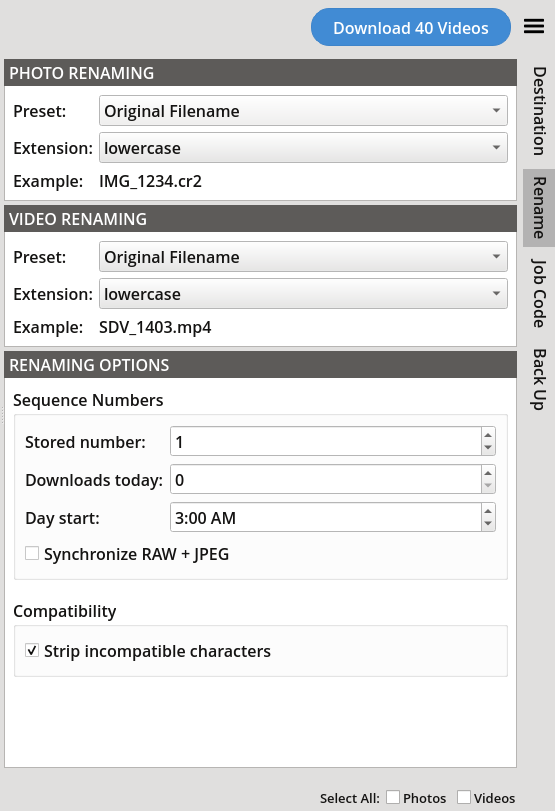Open the Video Renaming Preset dropdown
Screen dimensions: 555x811
pyautogui.click(x=303, y=257)
